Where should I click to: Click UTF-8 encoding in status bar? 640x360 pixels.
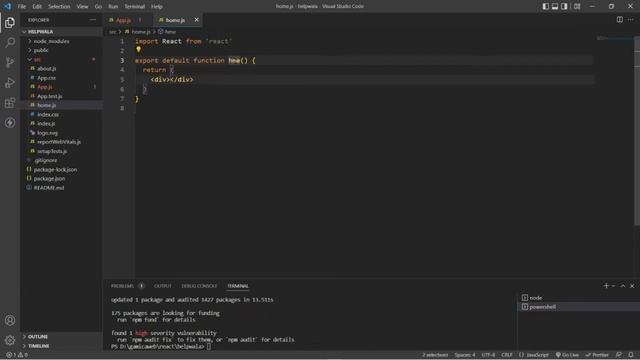click(x=488, y=355)
